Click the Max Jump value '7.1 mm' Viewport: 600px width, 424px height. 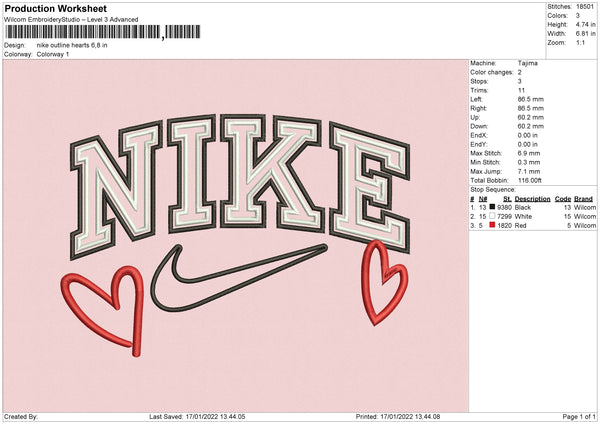point(529,171)
